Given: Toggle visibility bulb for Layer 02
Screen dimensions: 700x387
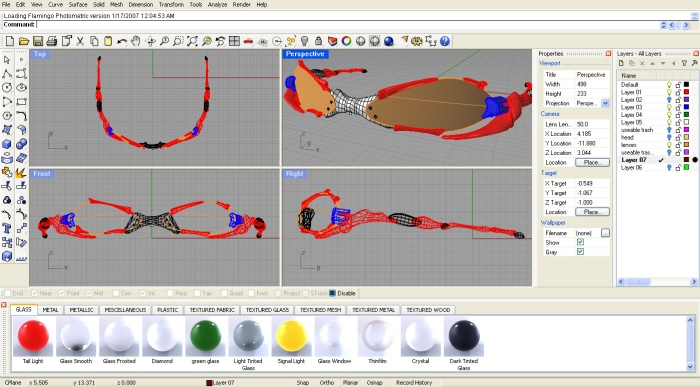Looking at the screenshot, I should (x=669, y=100).
